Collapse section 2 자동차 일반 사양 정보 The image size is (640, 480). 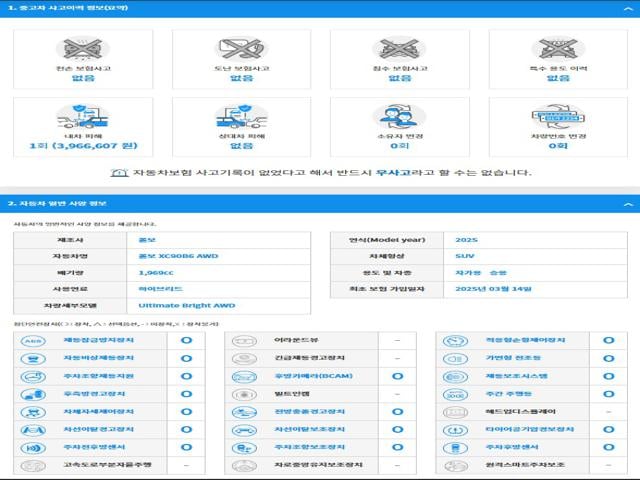(627, 203)
